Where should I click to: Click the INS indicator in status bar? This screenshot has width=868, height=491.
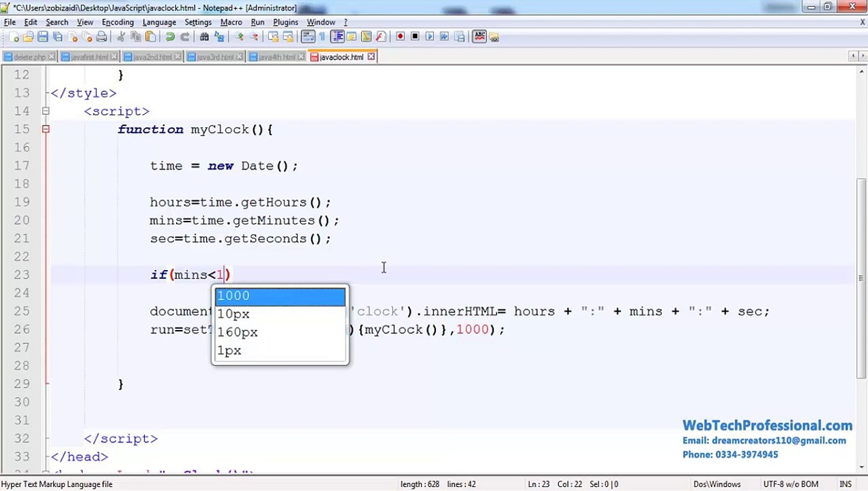point(845,484)
